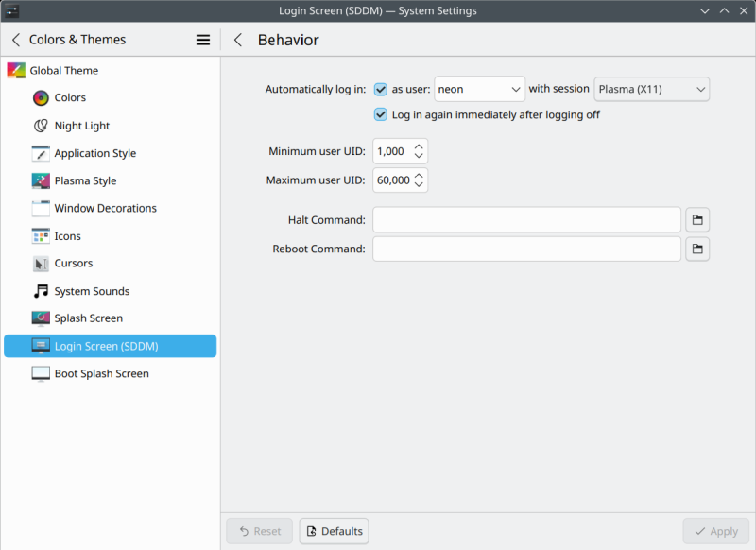
Task: Apply the current settings
Action: 715,530
